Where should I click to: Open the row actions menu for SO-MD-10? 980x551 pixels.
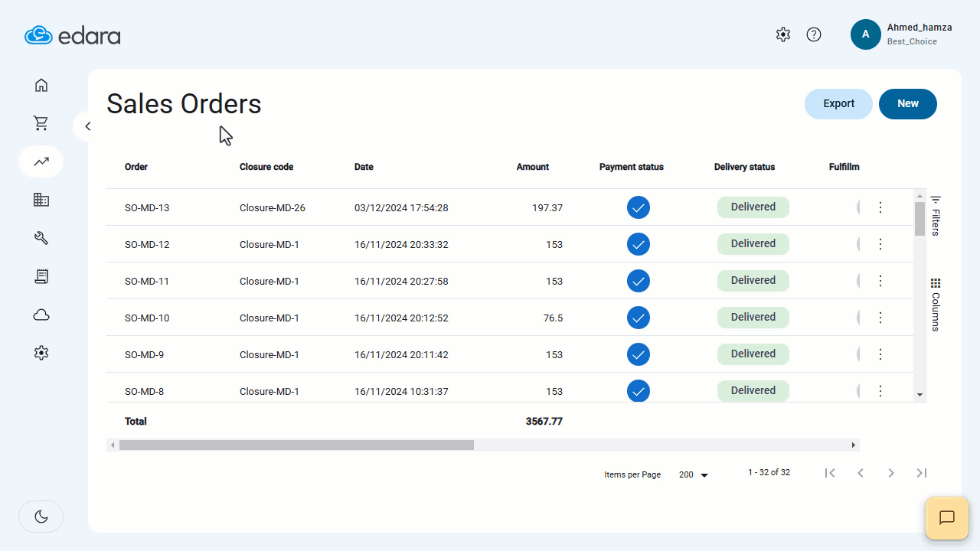tap(880, 318)
